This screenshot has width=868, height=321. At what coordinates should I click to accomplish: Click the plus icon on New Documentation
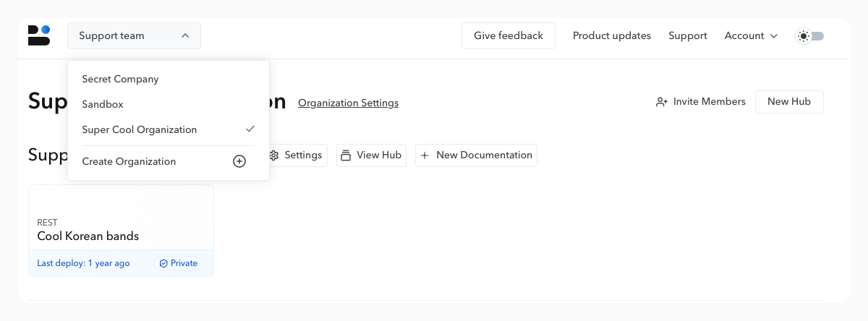click(x=425, y=155)
